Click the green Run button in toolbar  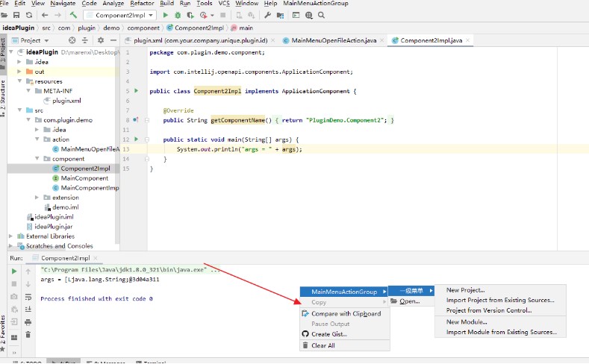165,16
